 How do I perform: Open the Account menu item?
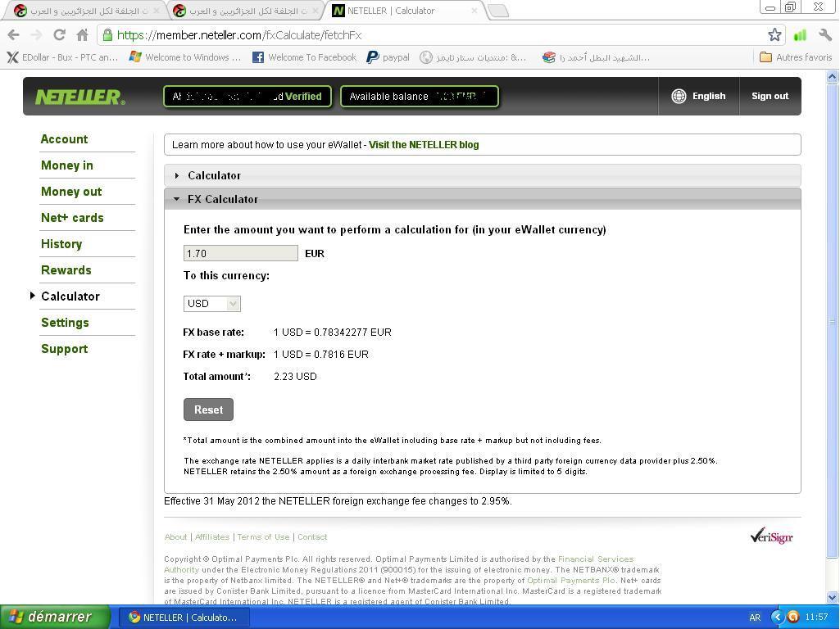pyautogui.click(x=64, y=139)
